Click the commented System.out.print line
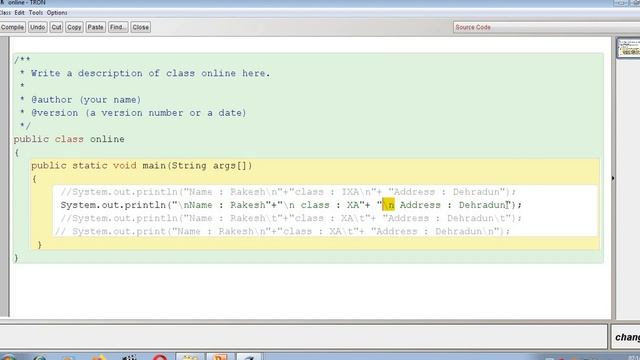 coord(282,231)
